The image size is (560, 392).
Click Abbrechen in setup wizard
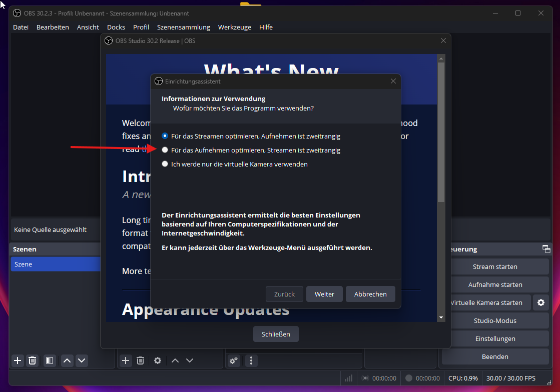370,294
